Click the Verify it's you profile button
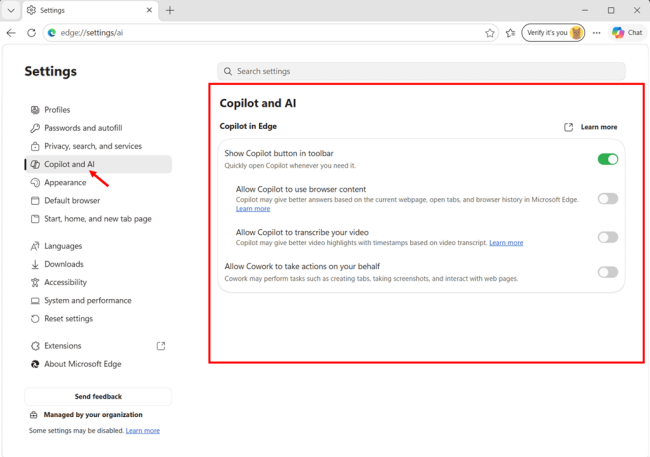The height and width of the screenshot is (457, 650). pos(553,33)
